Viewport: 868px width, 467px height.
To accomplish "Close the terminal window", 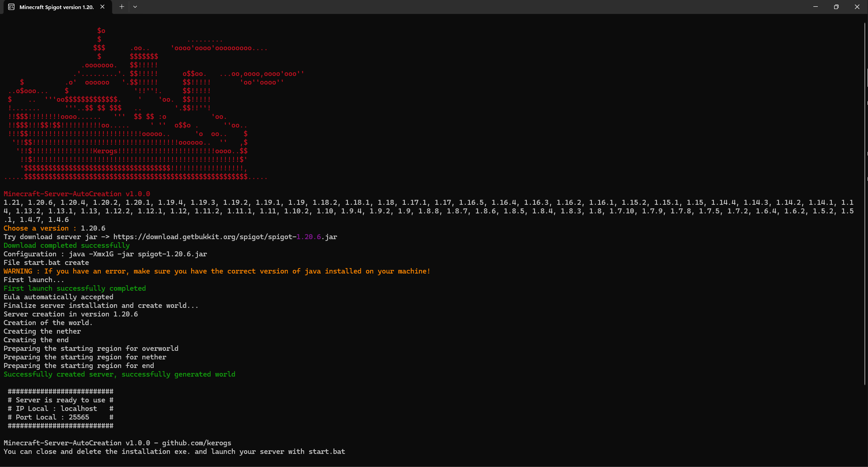I will point(857,7).
